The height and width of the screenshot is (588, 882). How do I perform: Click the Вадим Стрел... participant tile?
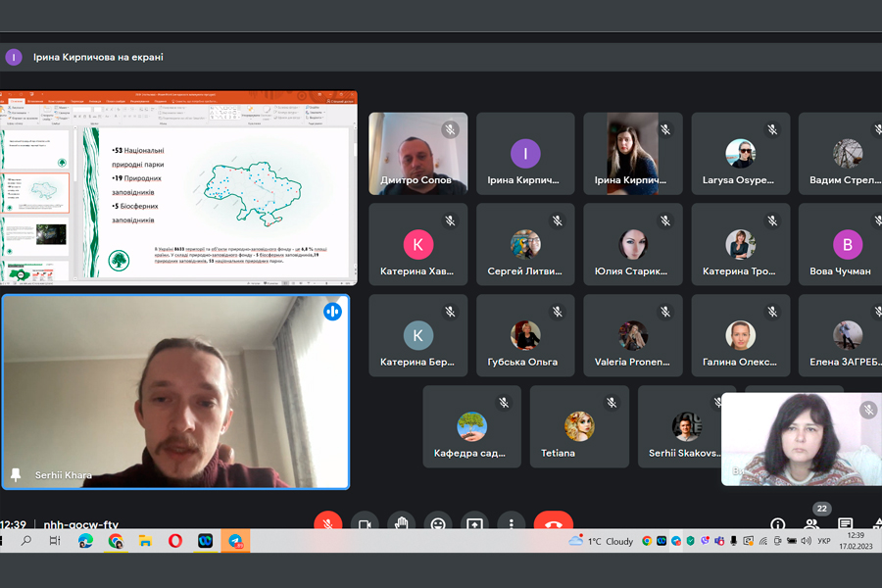pyautogui.click(x=841, y=154)
